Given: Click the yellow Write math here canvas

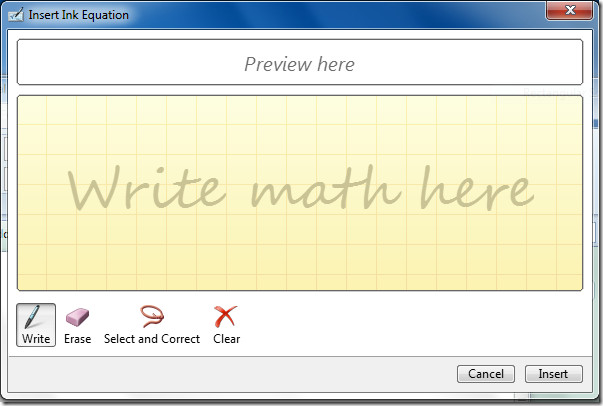Looking at the screenshot, I should [300, 193].
